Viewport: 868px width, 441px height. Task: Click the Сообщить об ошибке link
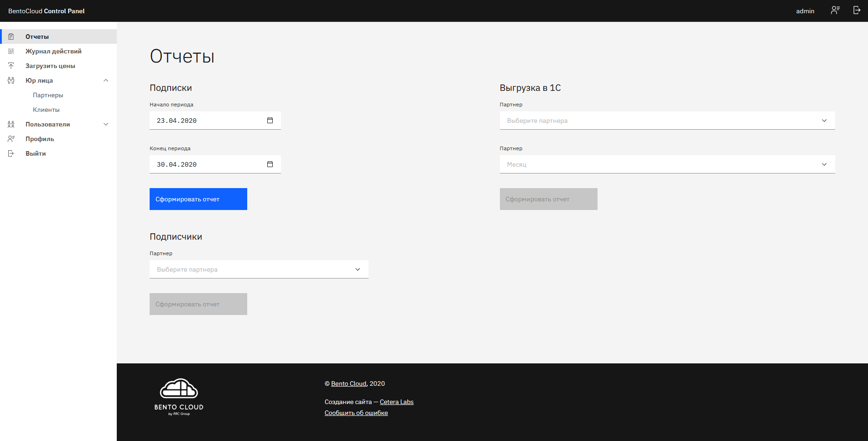click(356, 413)
